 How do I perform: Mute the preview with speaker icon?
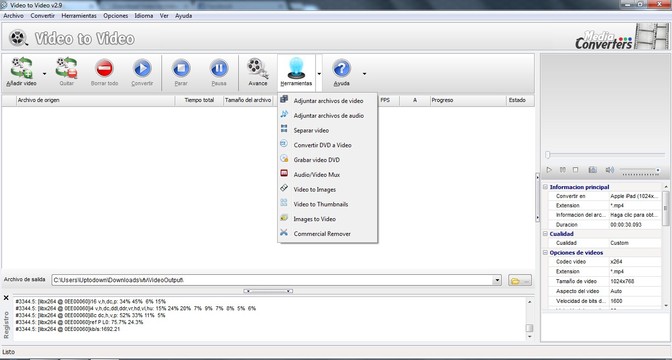point(609,170)
